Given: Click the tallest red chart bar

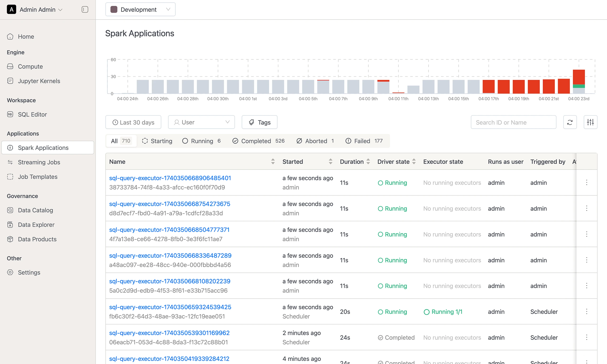Looking at the screenshot, I should tap(579, 77).
